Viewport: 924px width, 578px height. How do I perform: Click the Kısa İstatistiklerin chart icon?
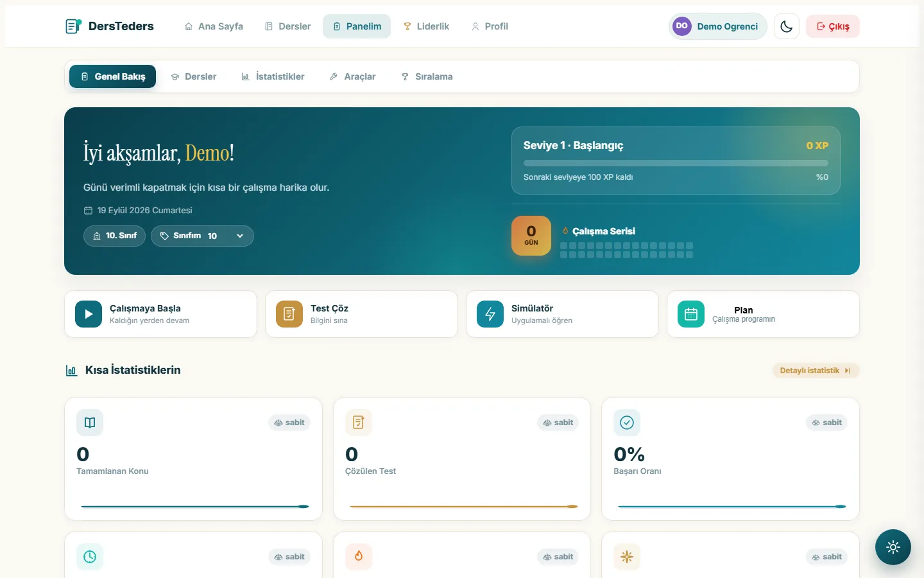pos(72,371)
